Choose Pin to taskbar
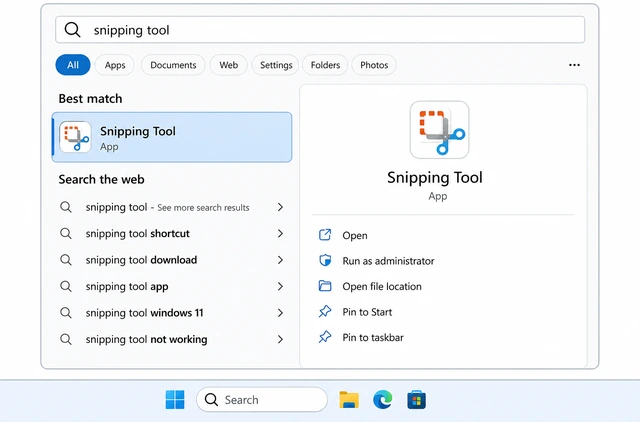This screenshot has height=422, width=640. point(373,338)
